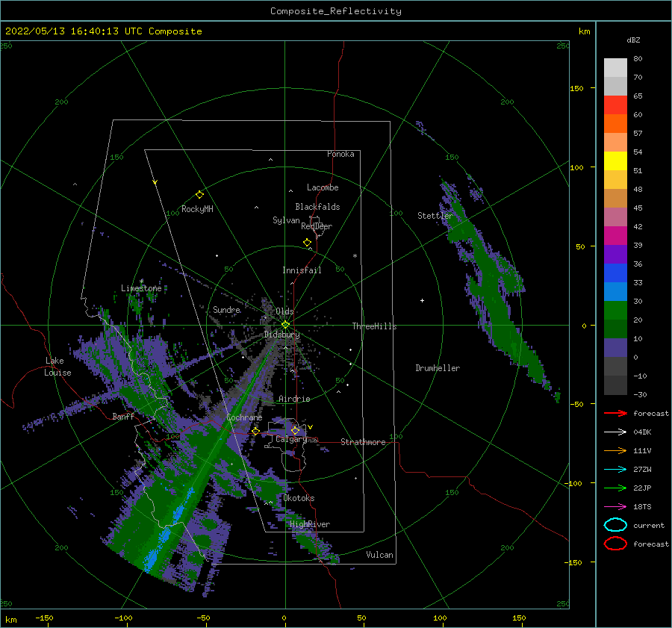This screenshot has width=672, height=628.
Task: Click the green 22JP arrow icon
Action: coord(615,488)
